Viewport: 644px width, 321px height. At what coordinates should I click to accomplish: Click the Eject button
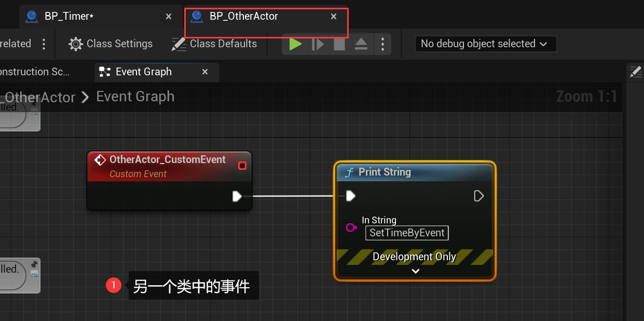(x=361, y=44)
